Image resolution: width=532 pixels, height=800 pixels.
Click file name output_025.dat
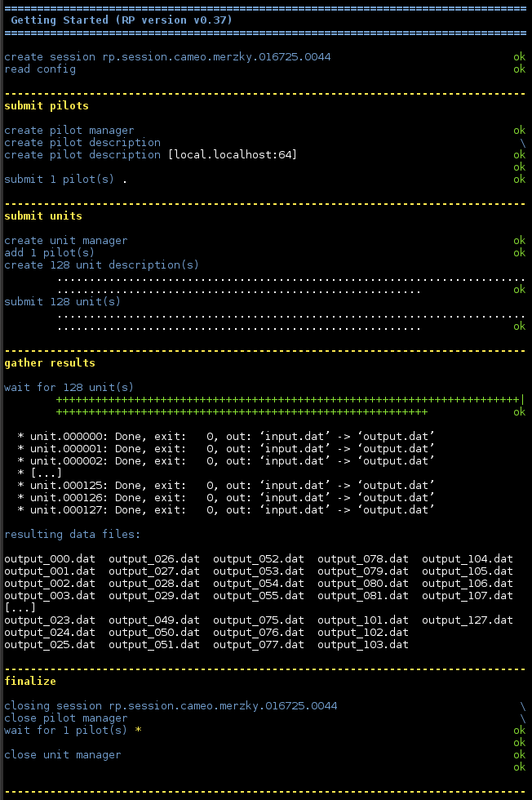tap(50, 644)
